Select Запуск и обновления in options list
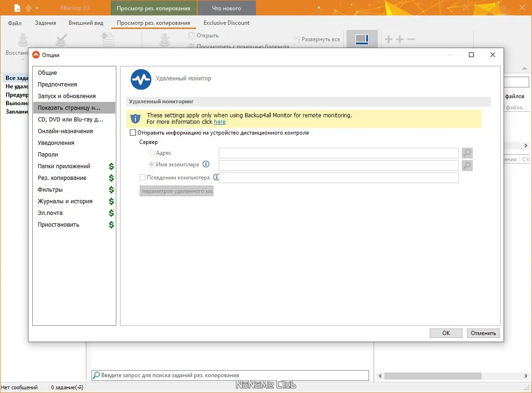 74,96
